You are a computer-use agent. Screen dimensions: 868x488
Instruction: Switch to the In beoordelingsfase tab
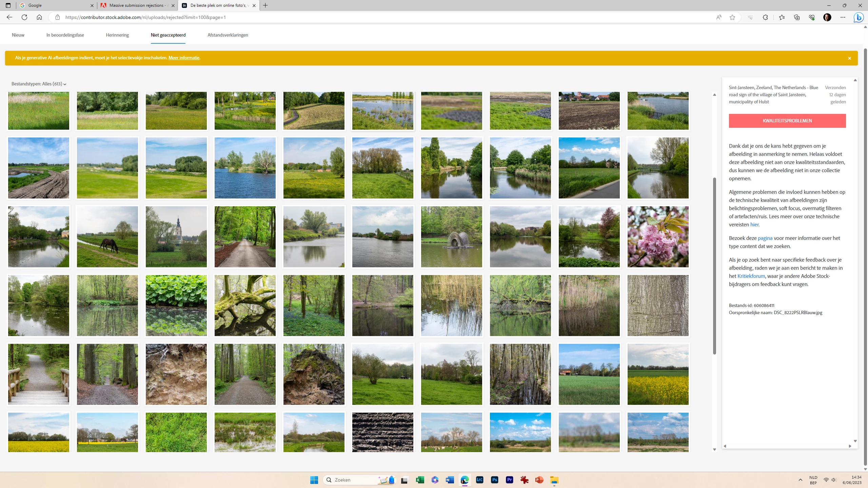(65, 35)
